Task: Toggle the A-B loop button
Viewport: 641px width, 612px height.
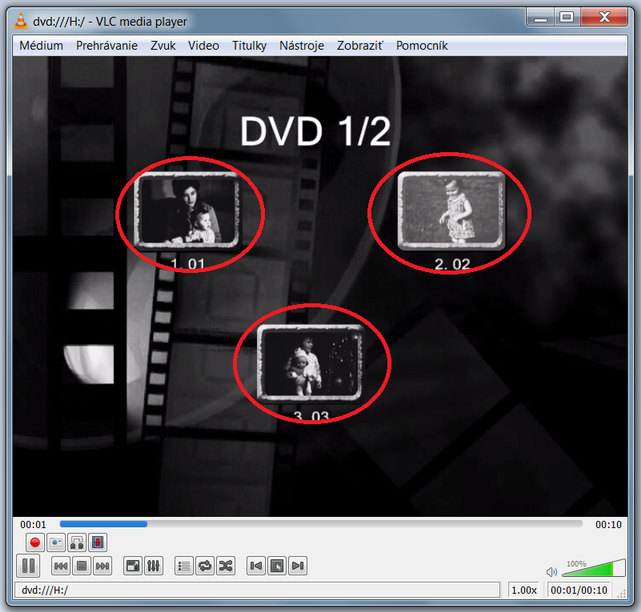Action: 77,543
